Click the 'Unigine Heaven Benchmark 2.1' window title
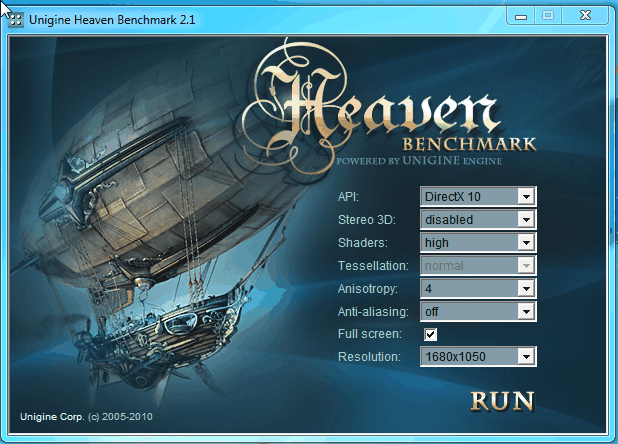 (112, 20)
